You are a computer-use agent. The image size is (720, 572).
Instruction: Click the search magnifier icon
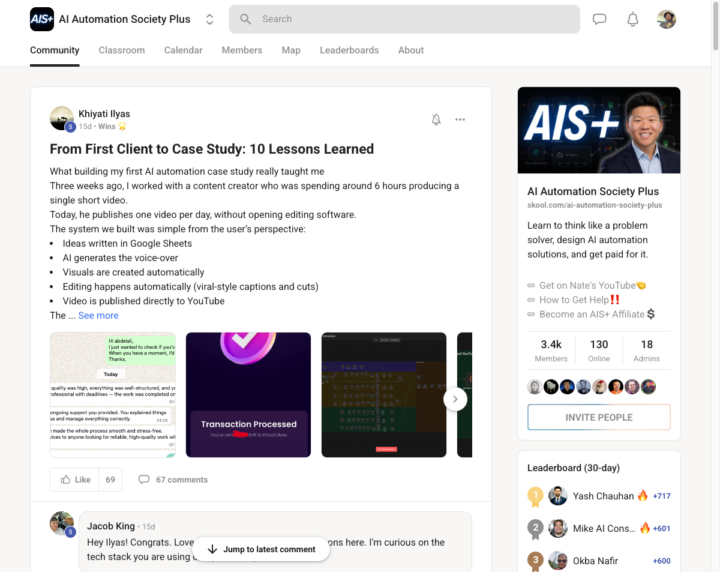(246, 19)
